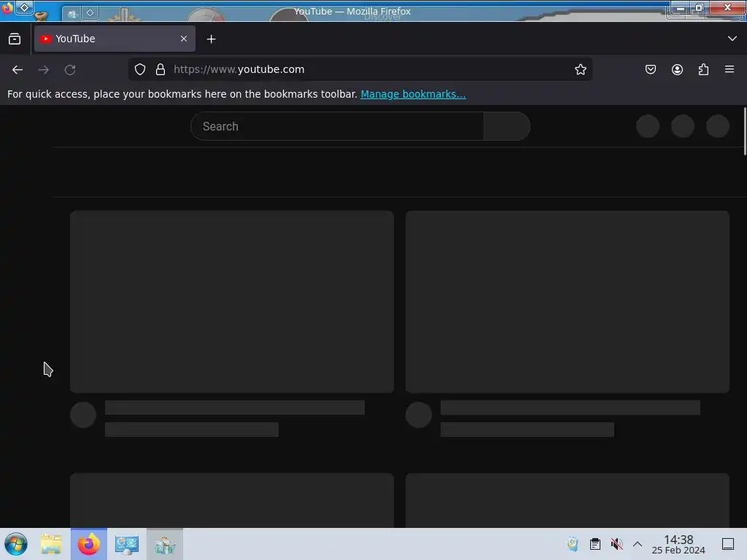The image size is (747, 560).
Task: Open the tracking protection shield panel
Action: click(139, 69)
